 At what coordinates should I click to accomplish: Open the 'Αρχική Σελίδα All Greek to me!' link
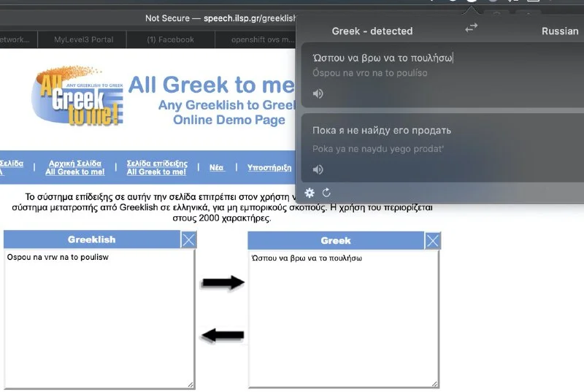(x=75, y=167)
